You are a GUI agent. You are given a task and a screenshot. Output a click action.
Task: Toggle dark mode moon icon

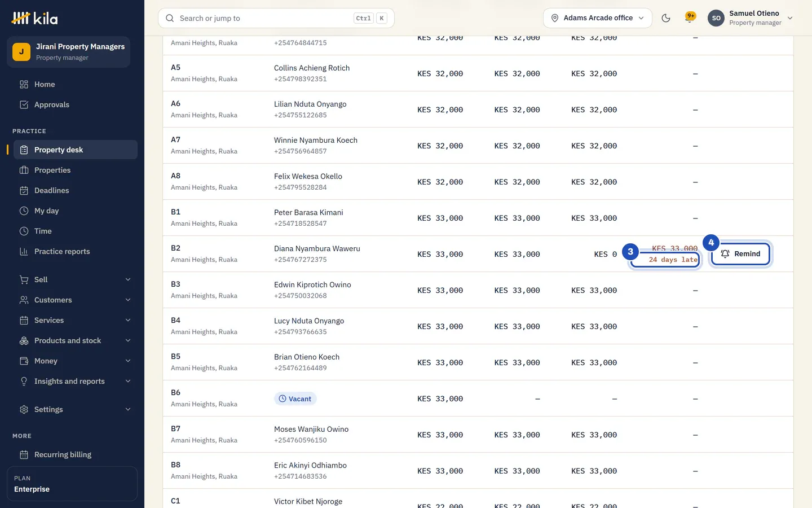pos(666,18)
